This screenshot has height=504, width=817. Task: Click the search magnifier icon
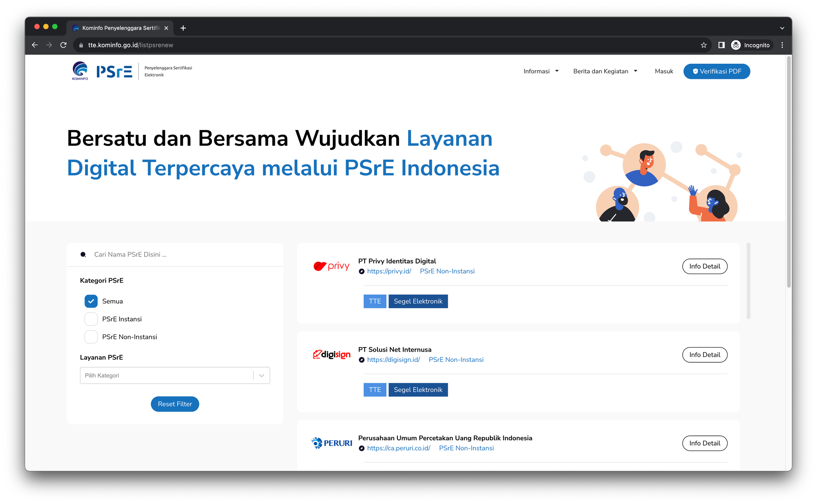point(83,254)
